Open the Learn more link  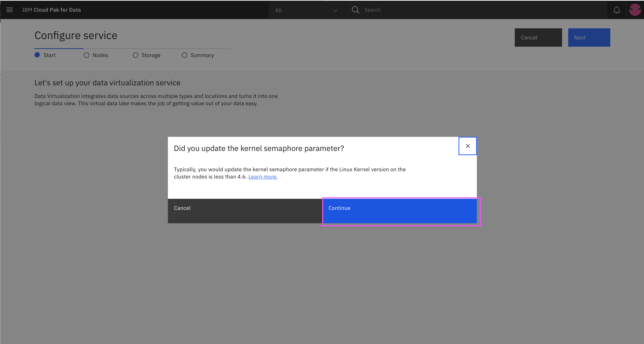(263, 177)
